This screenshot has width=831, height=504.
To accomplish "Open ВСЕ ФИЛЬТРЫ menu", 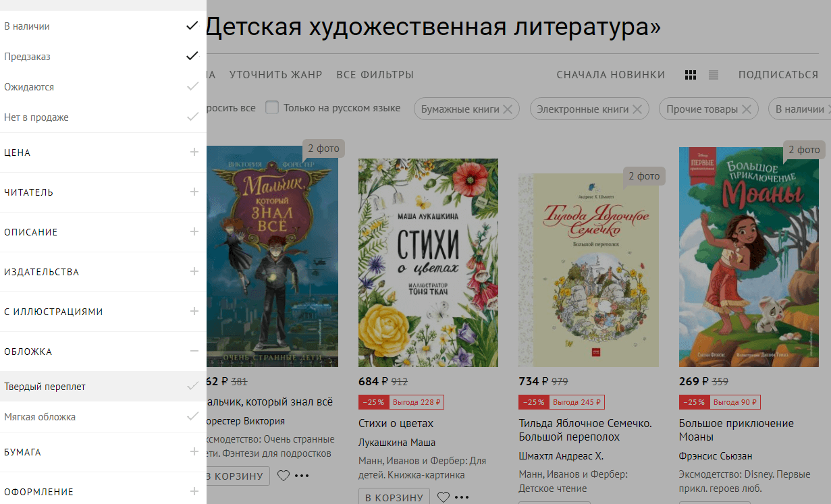I will click(x=375, y=75).
